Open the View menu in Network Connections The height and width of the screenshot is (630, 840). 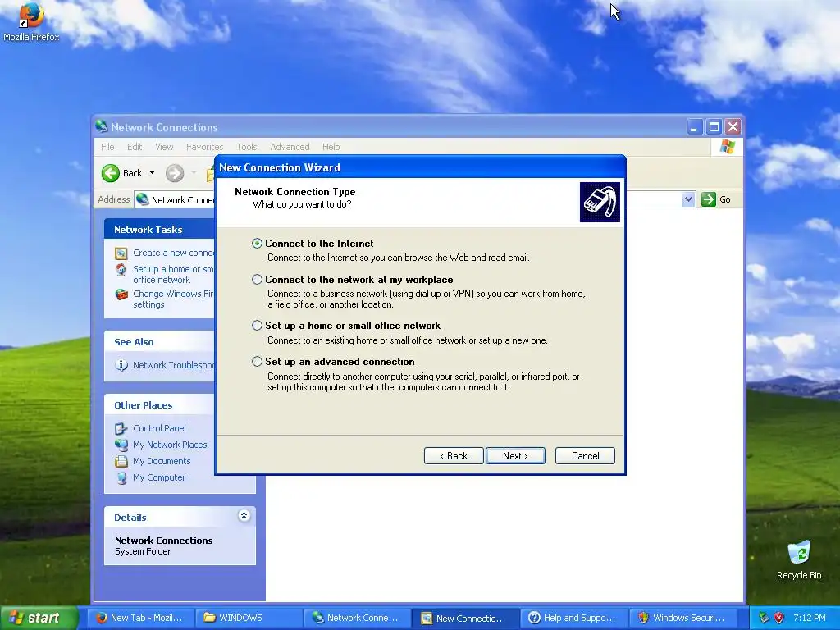point(164,147)
